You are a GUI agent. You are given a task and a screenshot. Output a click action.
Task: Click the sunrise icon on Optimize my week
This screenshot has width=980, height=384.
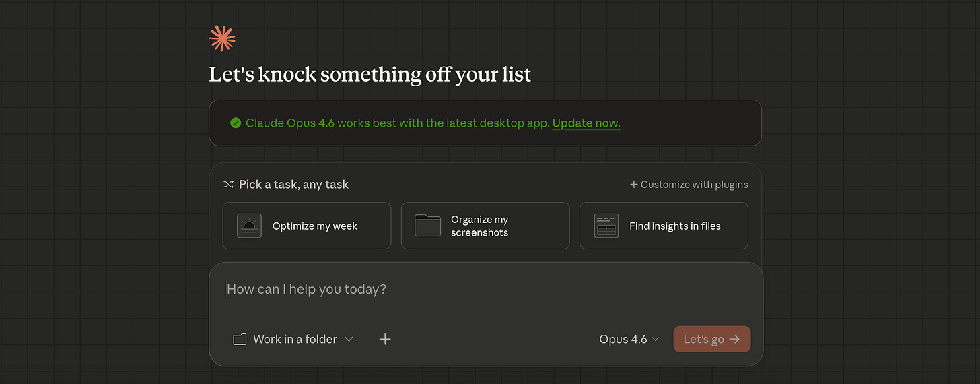(249, 226)
